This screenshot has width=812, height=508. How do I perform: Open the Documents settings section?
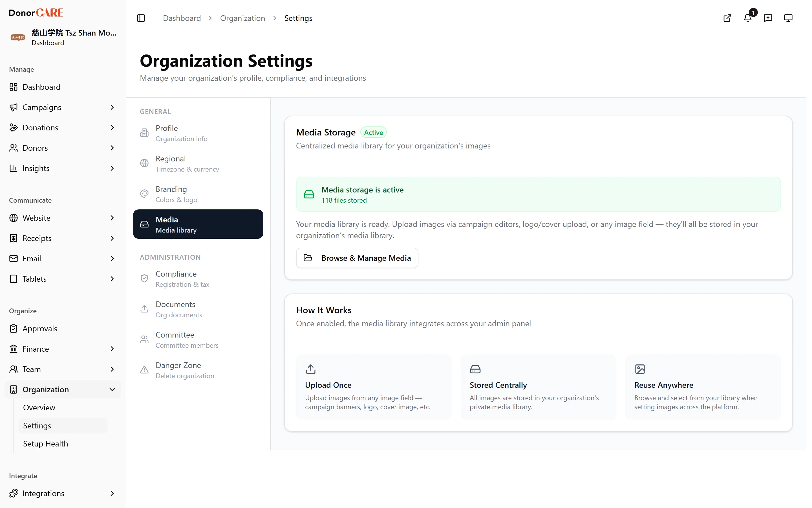[x=198, y=309]
